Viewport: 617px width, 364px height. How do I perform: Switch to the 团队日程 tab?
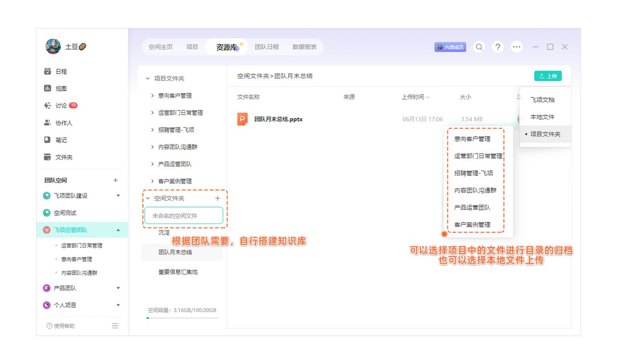click(267, 47)
